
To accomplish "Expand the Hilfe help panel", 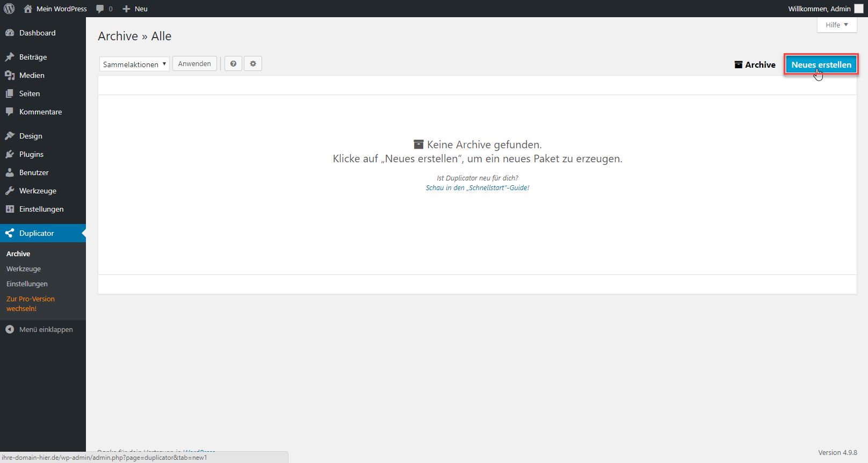I will point(836,25).
